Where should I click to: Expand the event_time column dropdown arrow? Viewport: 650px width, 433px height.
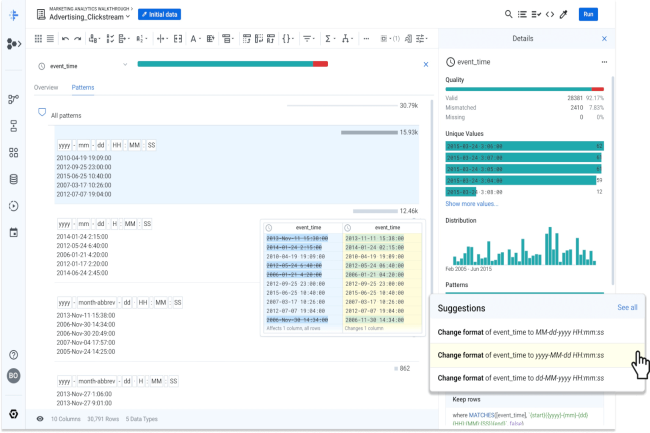(125, 65)
